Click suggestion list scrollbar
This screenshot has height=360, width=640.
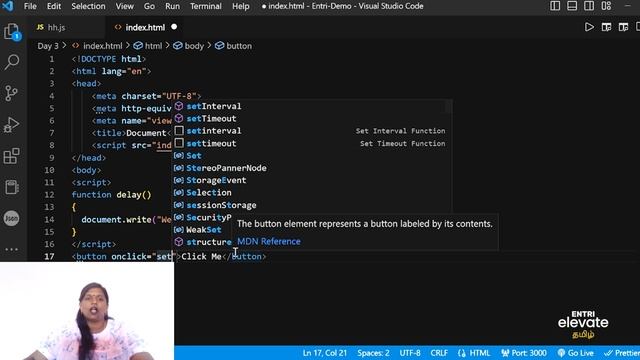coord(449,106)
